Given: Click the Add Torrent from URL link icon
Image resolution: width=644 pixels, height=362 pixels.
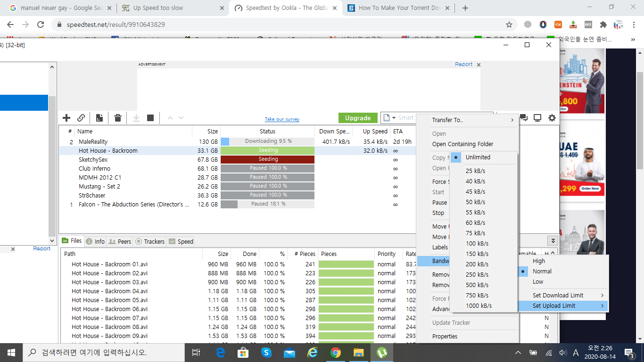Looking at the screenshot, I should (x=81, y=118).
